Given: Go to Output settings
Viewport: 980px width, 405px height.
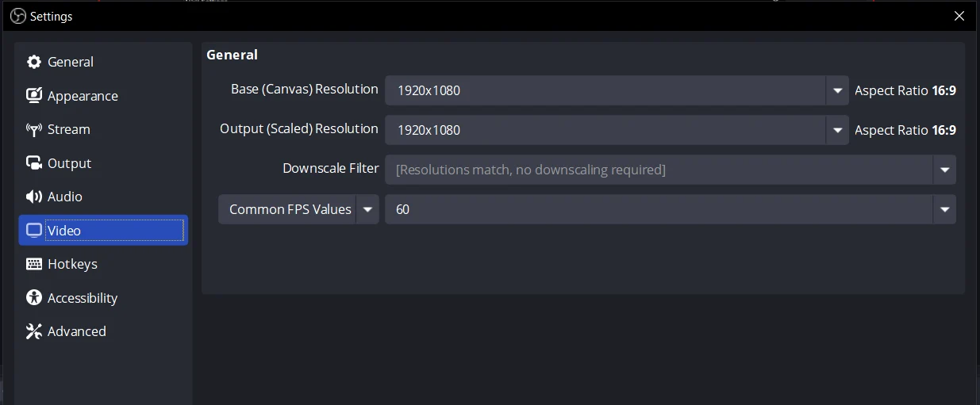Looking at the screenshot, I should (103, 163).
